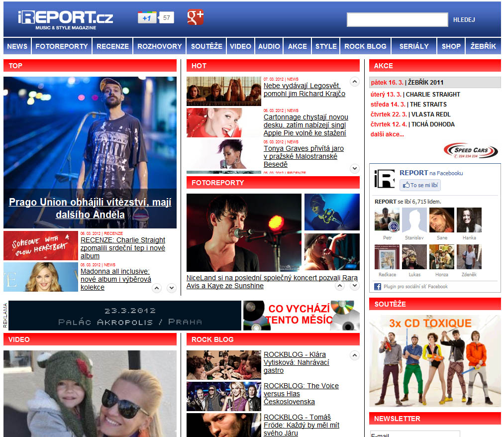Open pátek 16. 3. ŽEBŘÍK 2011 event
504x437 pixels.
[435, 82]
